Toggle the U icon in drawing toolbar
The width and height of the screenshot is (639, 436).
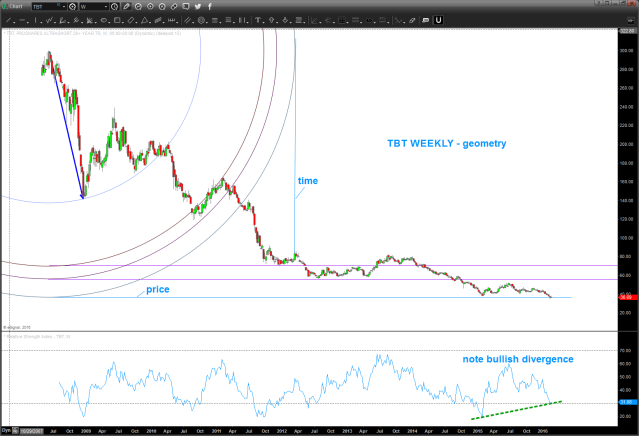tap(439, 20)
